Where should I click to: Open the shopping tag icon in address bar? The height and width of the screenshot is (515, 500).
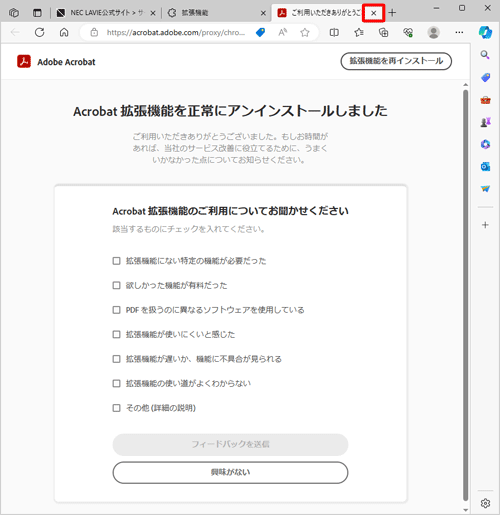(x=260, y=32)
